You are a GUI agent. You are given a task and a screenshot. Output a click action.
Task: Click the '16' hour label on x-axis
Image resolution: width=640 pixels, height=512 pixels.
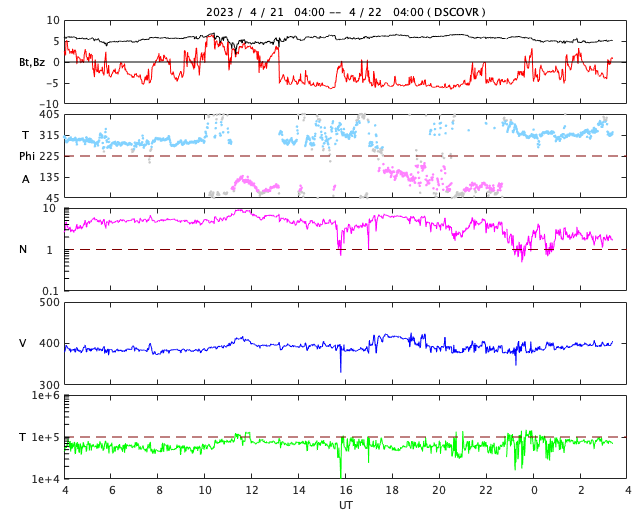pos(345,490)
